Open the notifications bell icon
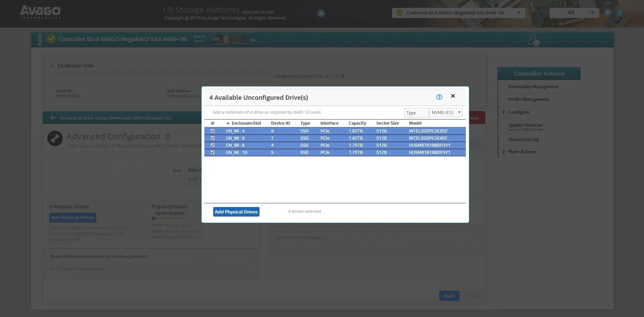644x317 pixels. pyautogui.click(x=607, y=13)
